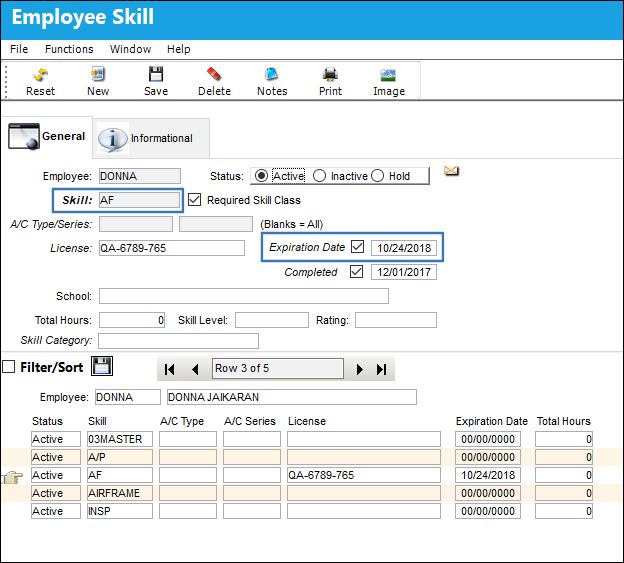
Task: Click the lower Employee code field DONNA
Action: [128, 397]
